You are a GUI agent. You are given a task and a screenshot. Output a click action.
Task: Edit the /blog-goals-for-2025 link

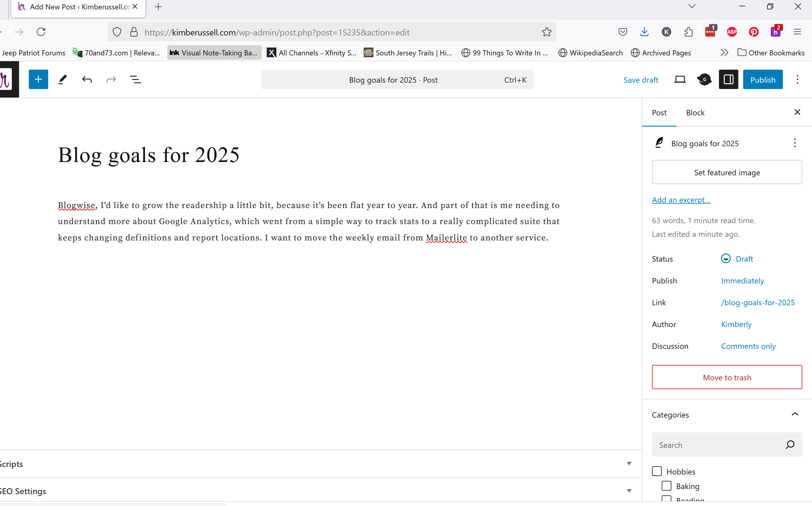point(757,302)
